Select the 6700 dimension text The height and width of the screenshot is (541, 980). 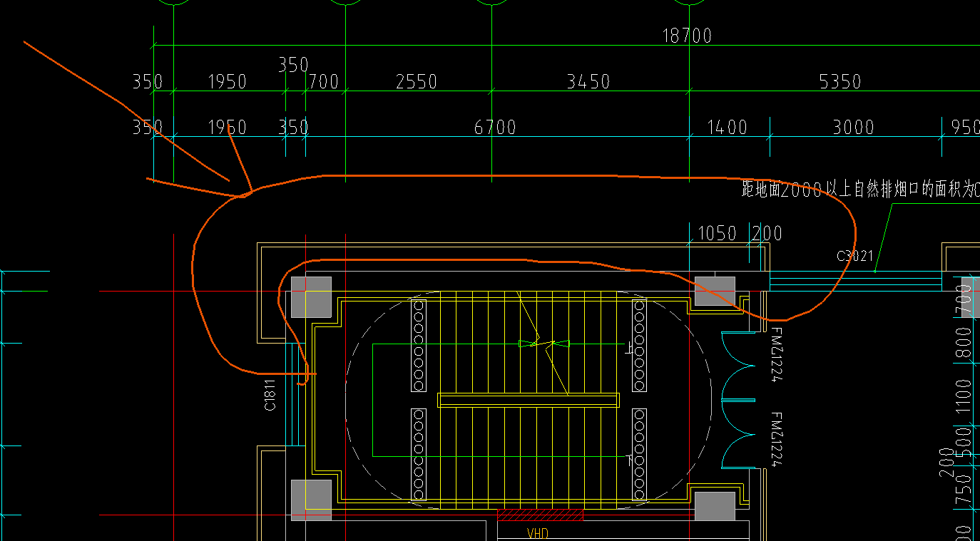pyautogui.click(x=495, y=127)
